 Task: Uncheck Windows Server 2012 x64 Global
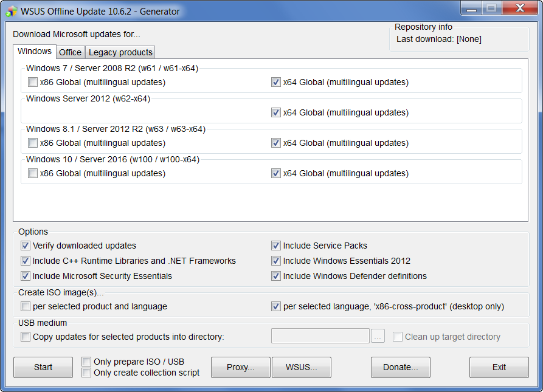[x=276, y=112]
